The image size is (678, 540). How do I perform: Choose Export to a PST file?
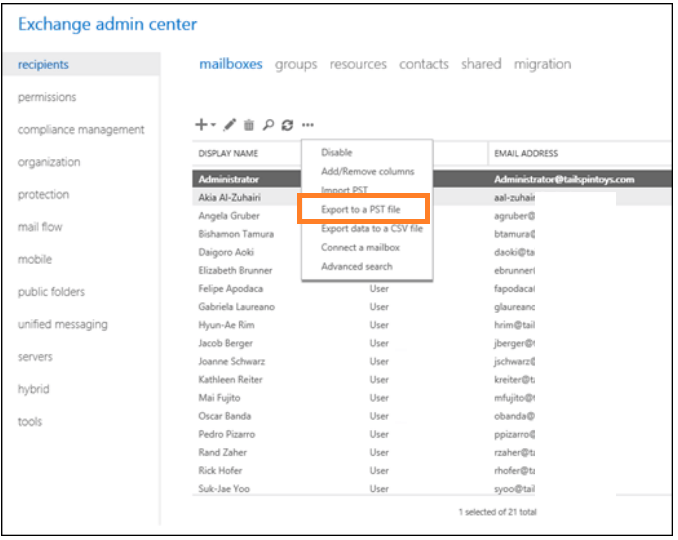tap(361, 209)
